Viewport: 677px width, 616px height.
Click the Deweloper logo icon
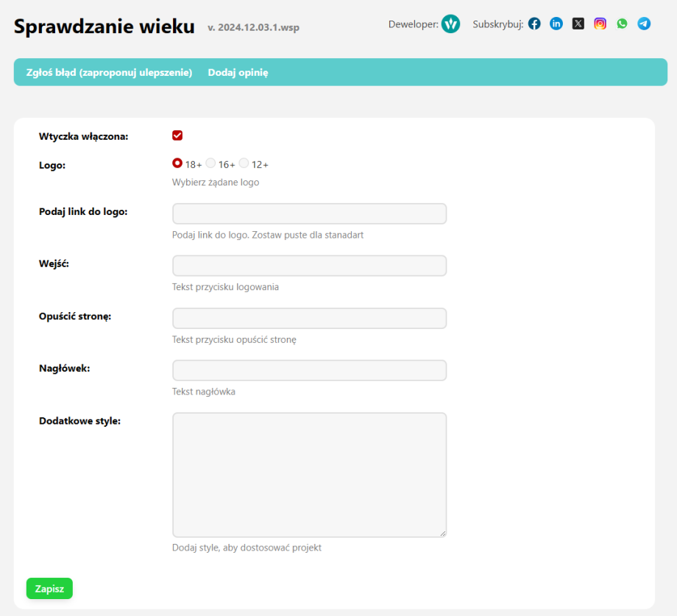(450, 24)
